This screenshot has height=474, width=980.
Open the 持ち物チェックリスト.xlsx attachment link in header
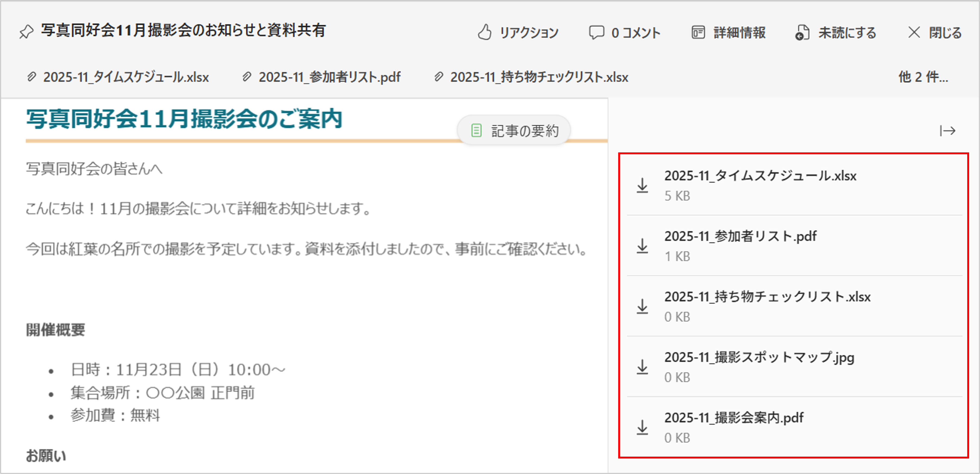point(539,77)
